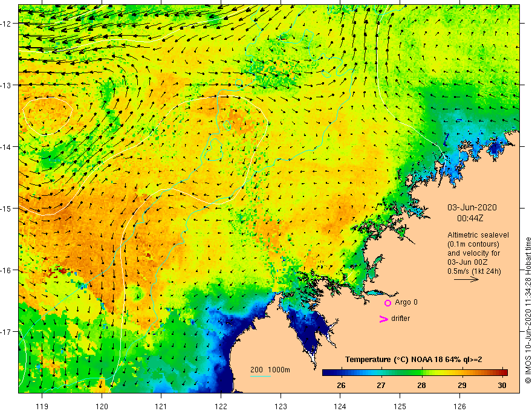
Task: Click the color bar tick label 27
Action: 381,385
